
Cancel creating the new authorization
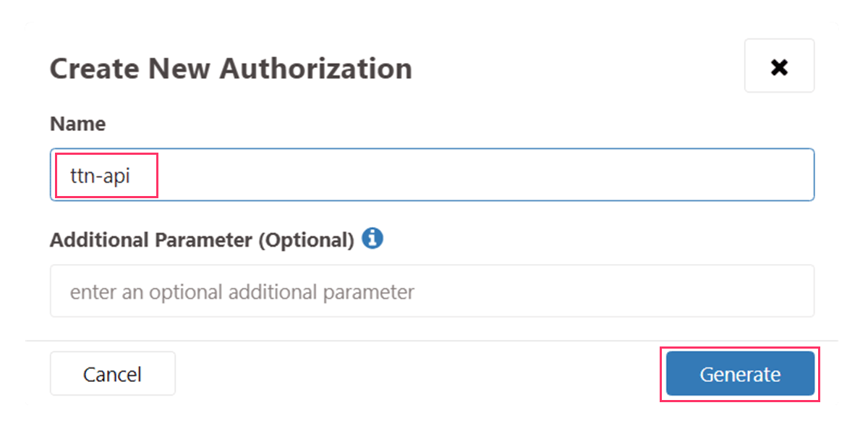(x=112, y=374)
